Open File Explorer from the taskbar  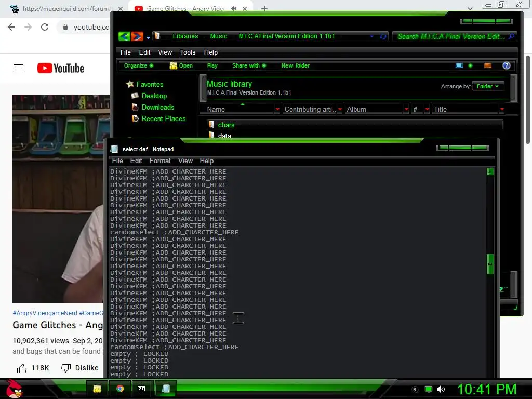(x=97, y=389)
